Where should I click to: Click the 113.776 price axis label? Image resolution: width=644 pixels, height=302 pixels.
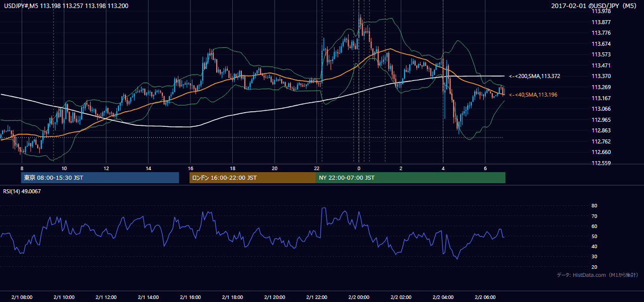click(x=602, y=33)
